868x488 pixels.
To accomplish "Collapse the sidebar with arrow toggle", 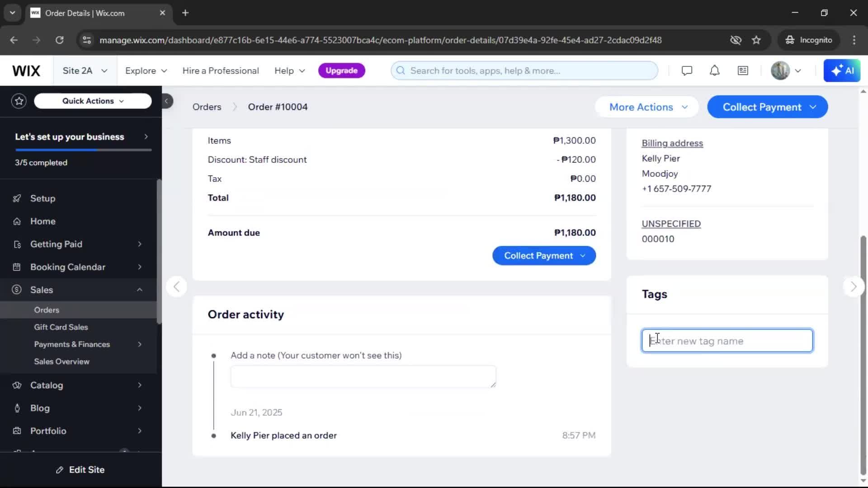I will pos(167,101).
